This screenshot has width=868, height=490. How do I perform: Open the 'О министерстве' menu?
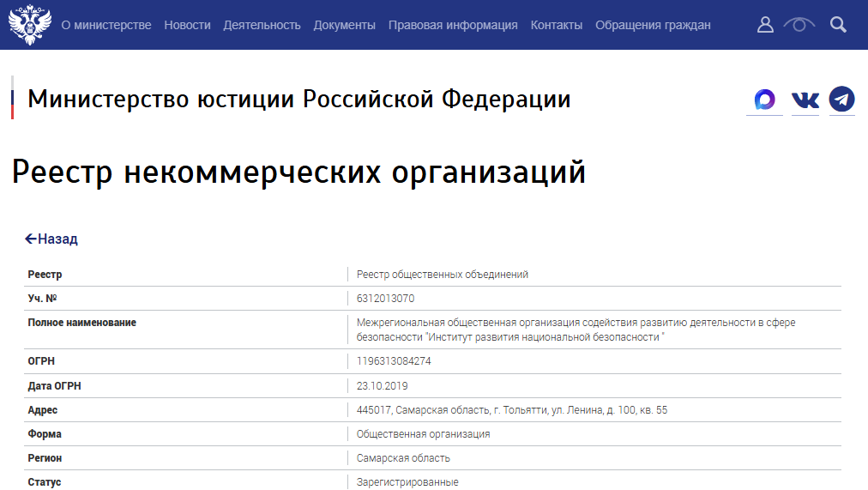click(106, 25)
